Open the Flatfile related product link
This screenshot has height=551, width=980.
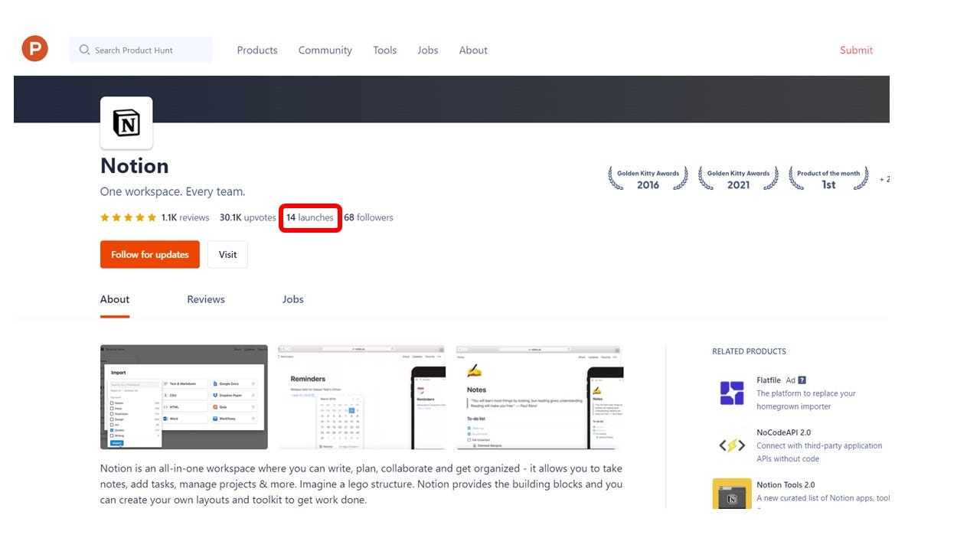pos(768,380)
